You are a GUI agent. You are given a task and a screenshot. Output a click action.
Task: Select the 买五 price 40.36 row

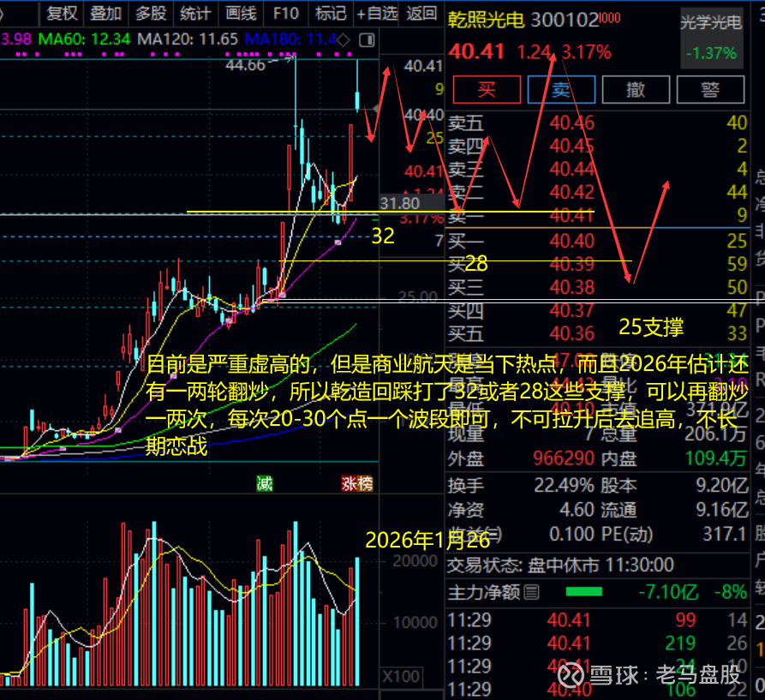pyautogui.click(x=597, y=333)
